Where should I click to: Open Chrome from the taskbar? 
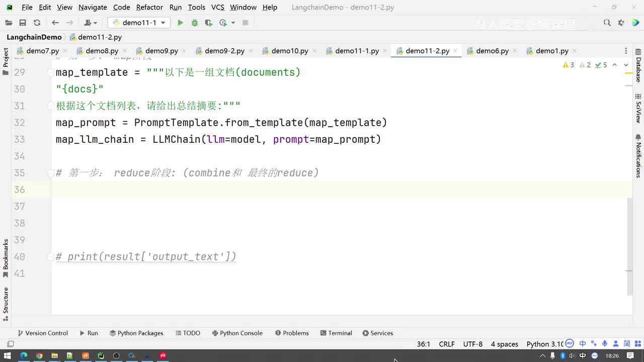tap(39, 355)
